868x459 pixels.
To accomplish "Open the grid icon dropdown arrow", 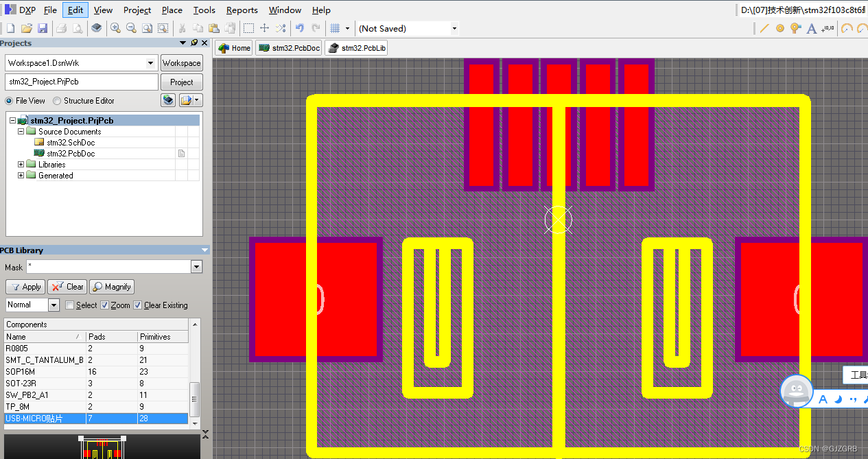I will [x=347, y=28].
